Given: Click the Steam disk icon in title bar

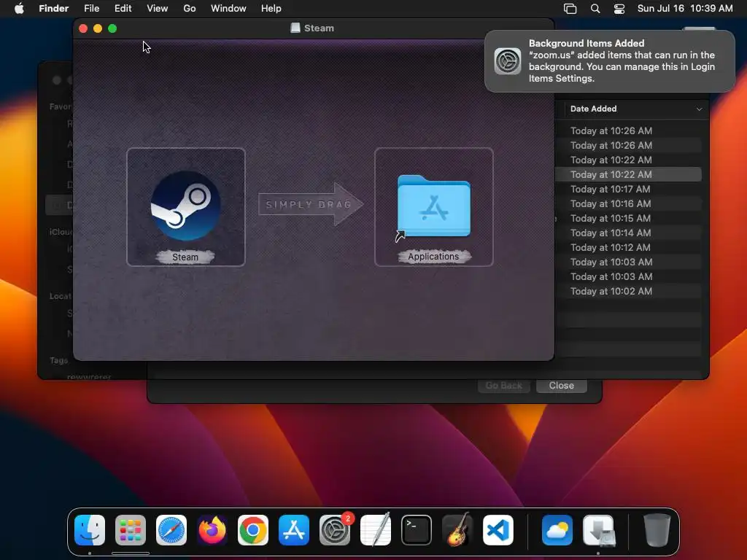Looking at the screenshot, I should point(295,28).
